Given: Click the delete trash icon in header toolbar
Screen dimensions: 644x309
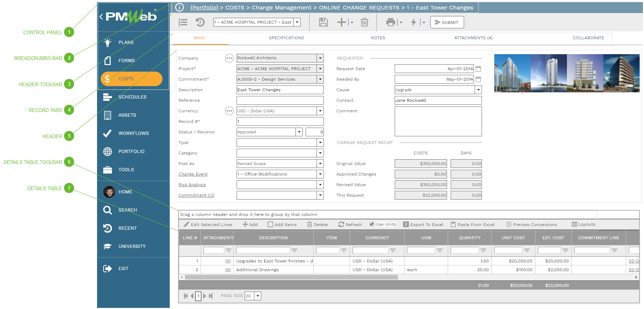Looking at the screenshot, I should tap(364, 23).
